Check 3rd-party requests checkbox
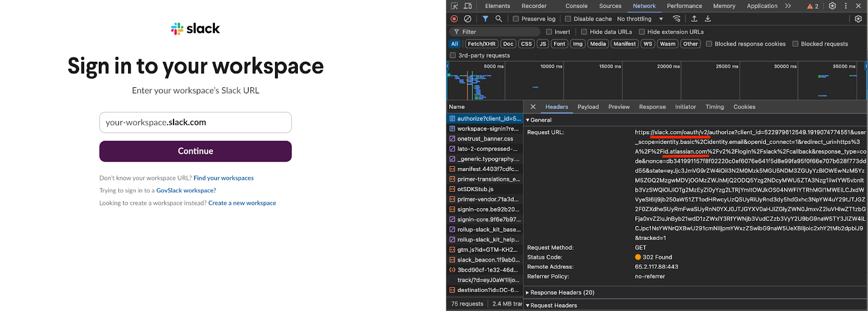The height and width of the screenshot is (311, 868). click(x=453, y=55)
